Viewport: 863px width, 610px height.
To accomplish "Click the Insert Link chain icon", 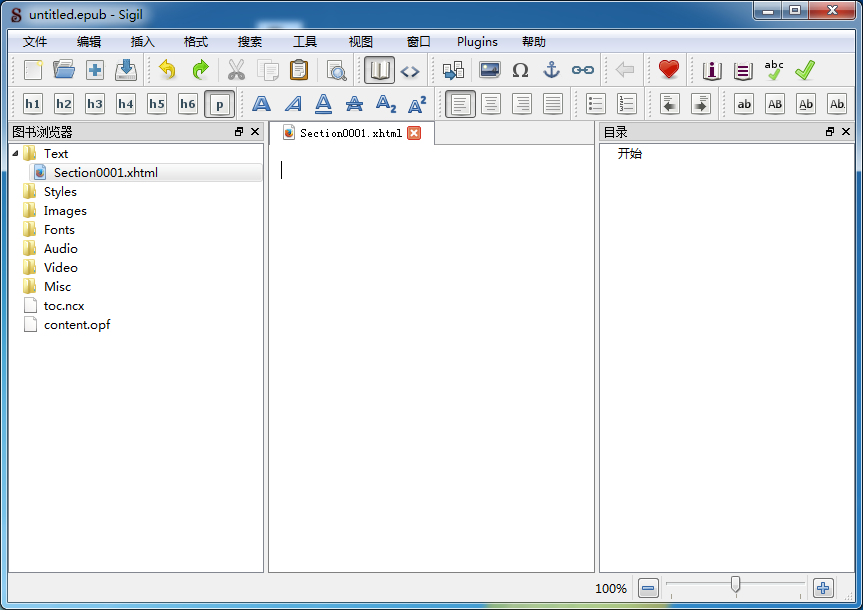I will point(582,70).
